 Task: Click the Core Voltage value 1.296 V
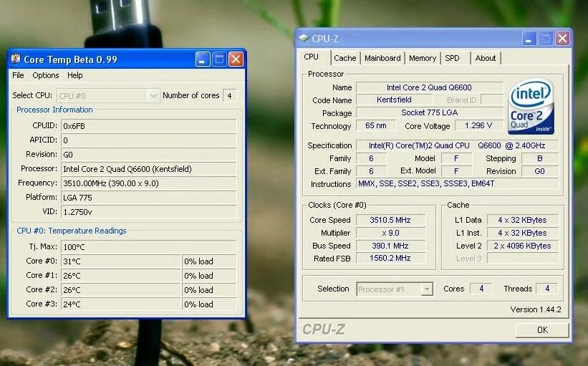point(478,125)
